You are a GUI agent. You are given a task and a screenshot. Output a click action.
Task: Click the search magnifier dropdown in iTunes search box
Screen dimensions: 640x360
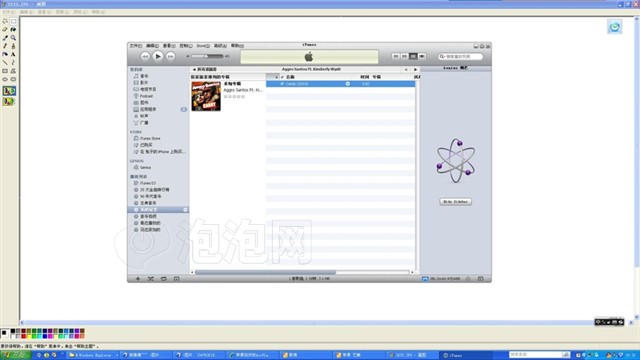point(442,56)
